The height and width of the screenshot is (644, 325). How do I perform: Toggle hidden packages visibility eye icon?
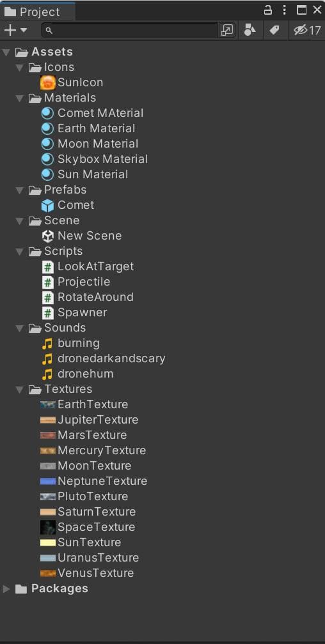pos(301,30)
